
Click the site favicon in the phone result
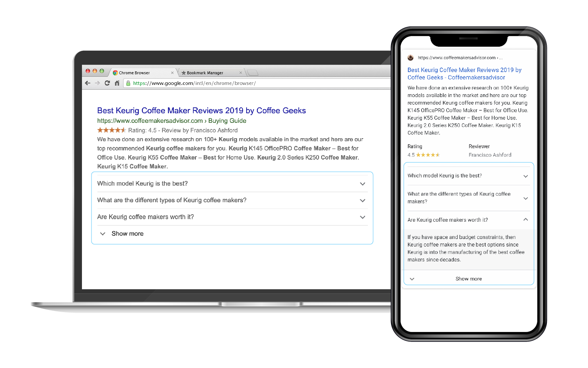pos(410,58)
